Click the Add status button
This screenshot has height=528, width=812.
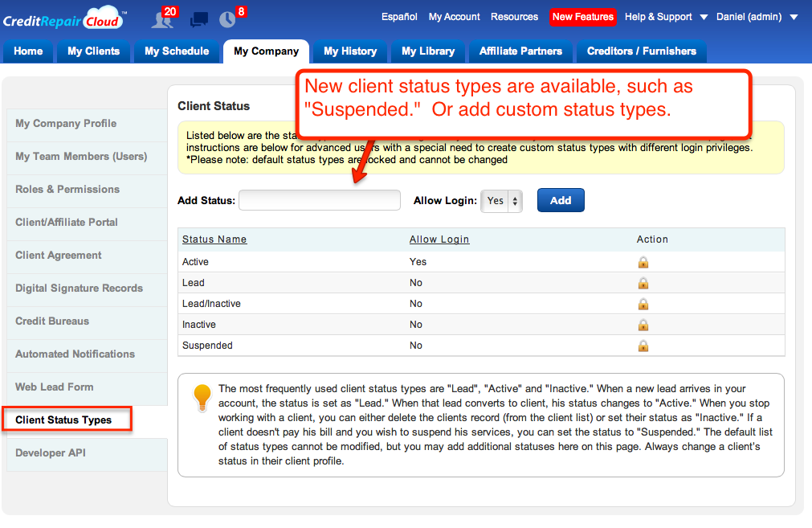click(x=561, y=201)
